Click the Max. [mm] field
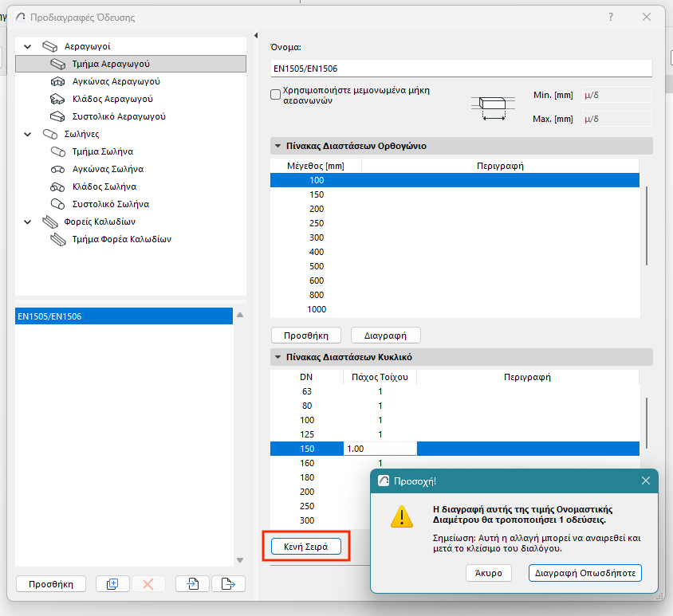Viewport: 673px width, 616px height. coord(616,119)
